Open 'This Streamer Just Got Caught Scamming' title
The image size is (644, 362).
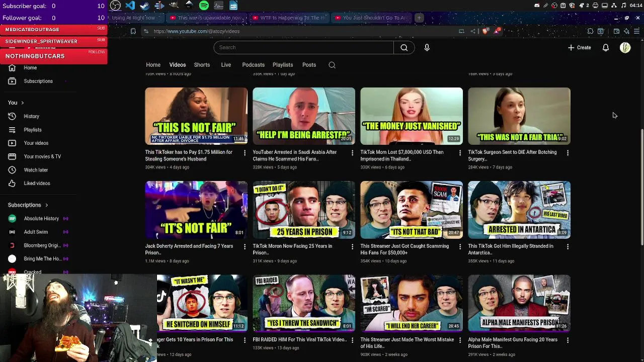tap(405, 249)
